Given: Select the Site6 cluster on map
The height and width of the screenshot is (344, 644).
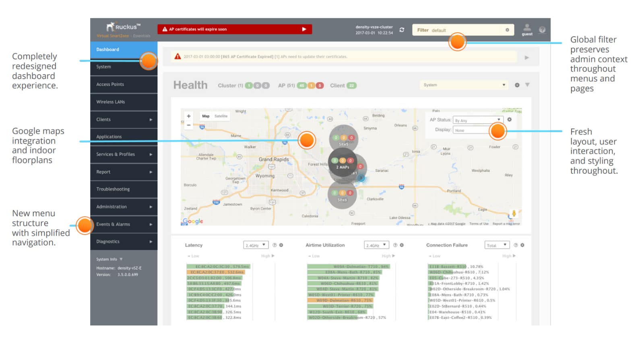Looking at the screenshot, I should tap(342, 195).
